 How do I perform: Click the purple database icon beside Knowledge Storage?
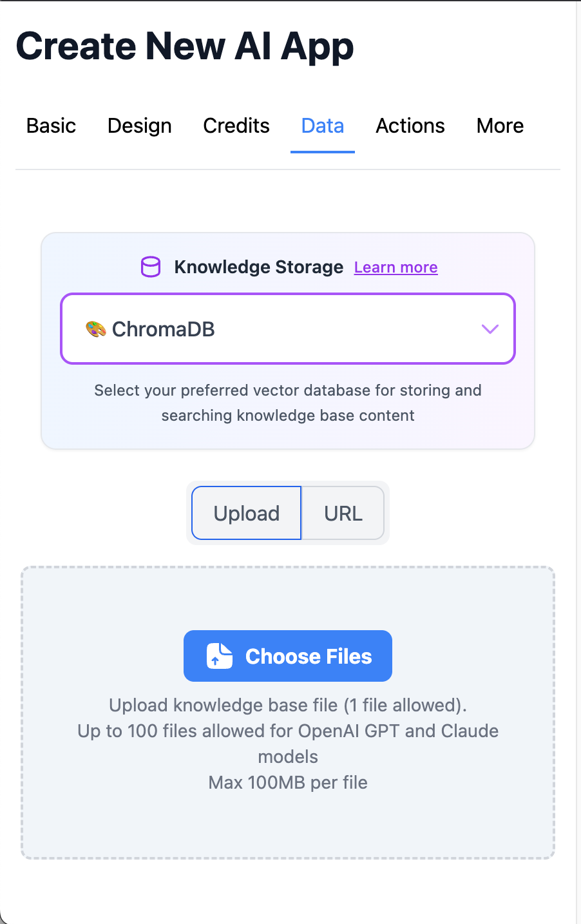(151, 267)
